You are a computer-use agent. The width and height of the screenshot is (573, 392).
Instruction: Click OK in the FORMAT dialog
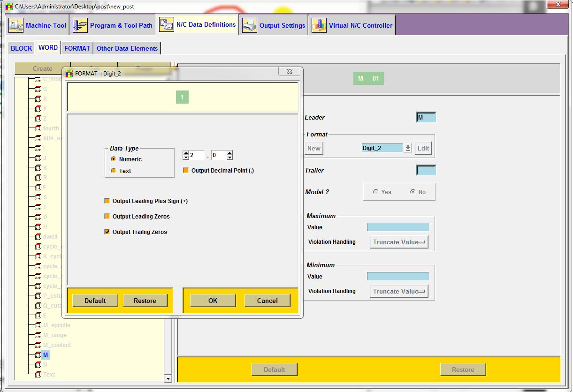pos(213,301)
